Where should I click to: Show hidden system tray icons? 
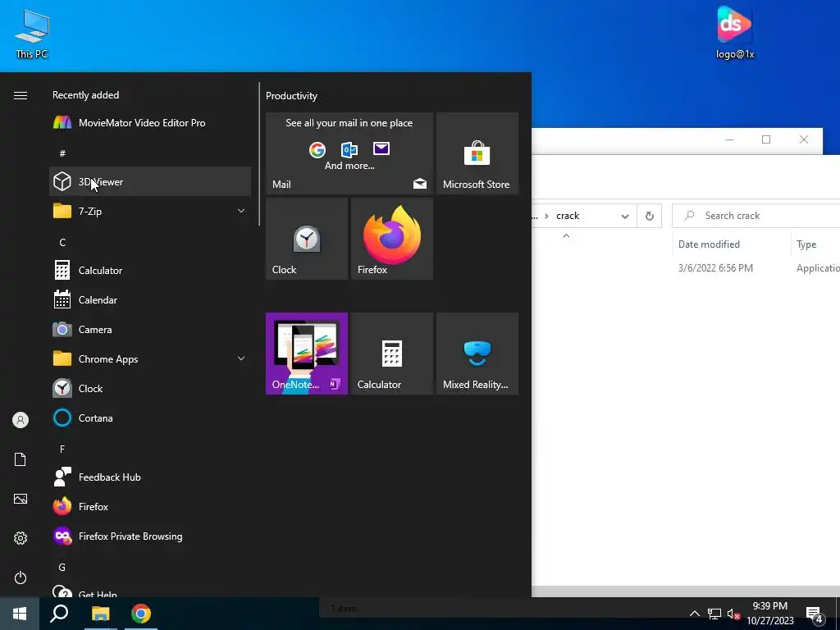pyautogui.click(x=694, y=614)
